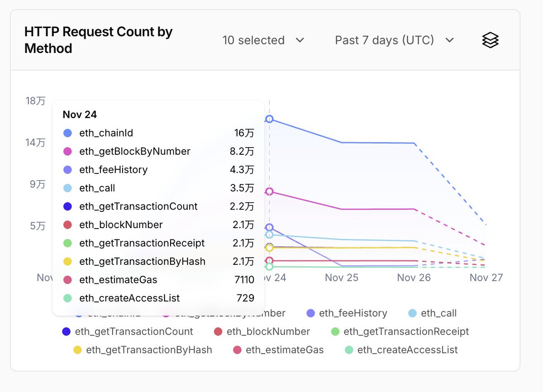Click eth_call legend color dot
This screenshot has width=543, height=392.
tap(412, 313)
